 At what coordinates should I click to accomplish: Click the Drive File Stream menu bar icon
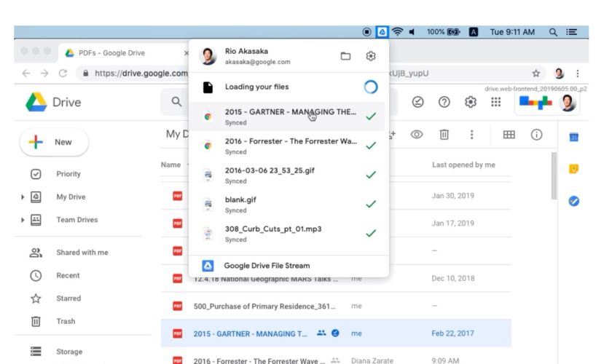coord(382,31)
